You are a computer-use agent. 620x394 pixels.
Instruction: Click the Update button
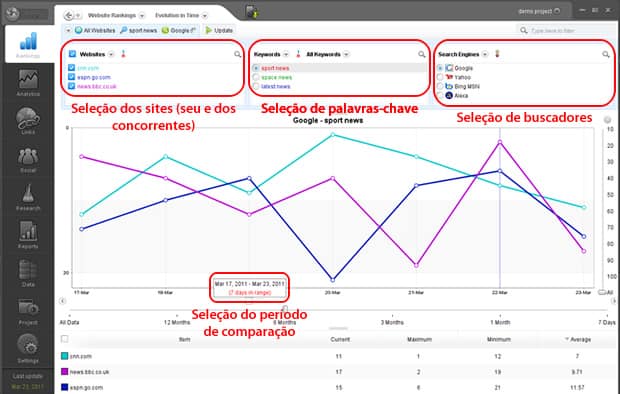click(x=219, y=30)
